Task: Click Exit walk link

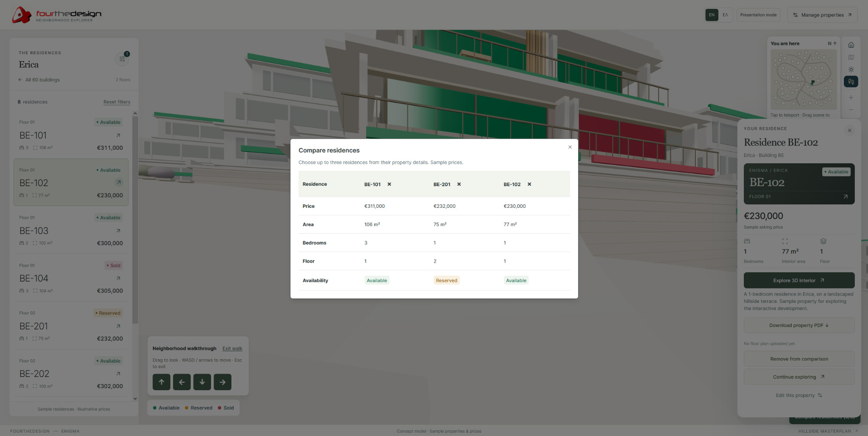Action: [x=232, y=348]
